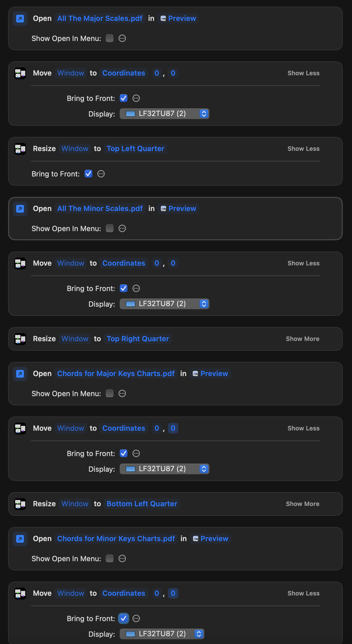Click the Open action icon for Chords for Minor Keys Charts.pdf

[x=20, y=539]
